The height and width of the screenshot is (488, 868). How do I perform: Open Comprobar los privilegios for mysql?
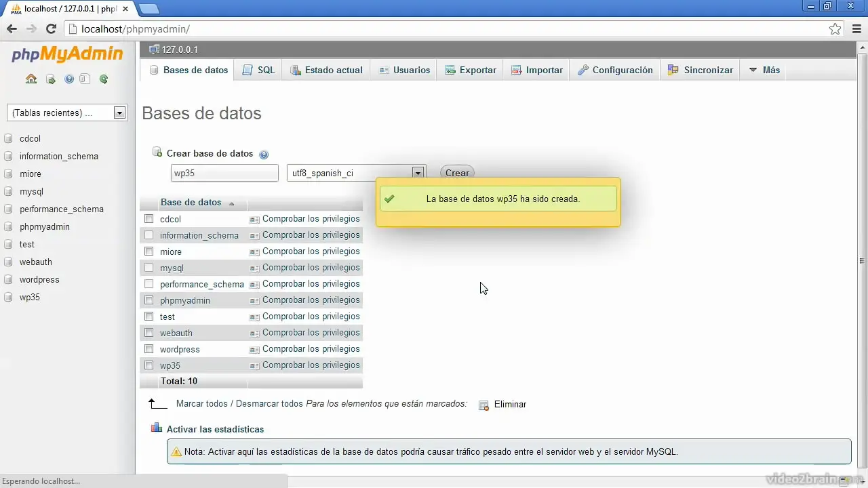(x=311, y=268)
